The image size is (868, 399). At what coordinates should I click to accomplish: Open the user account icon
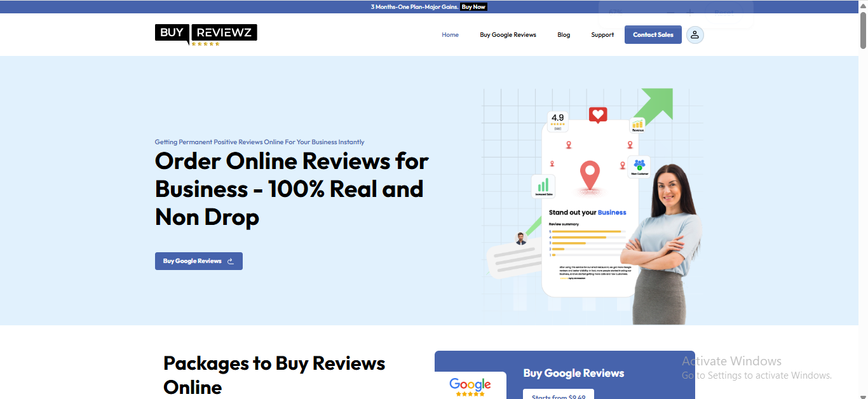[695, 35]
